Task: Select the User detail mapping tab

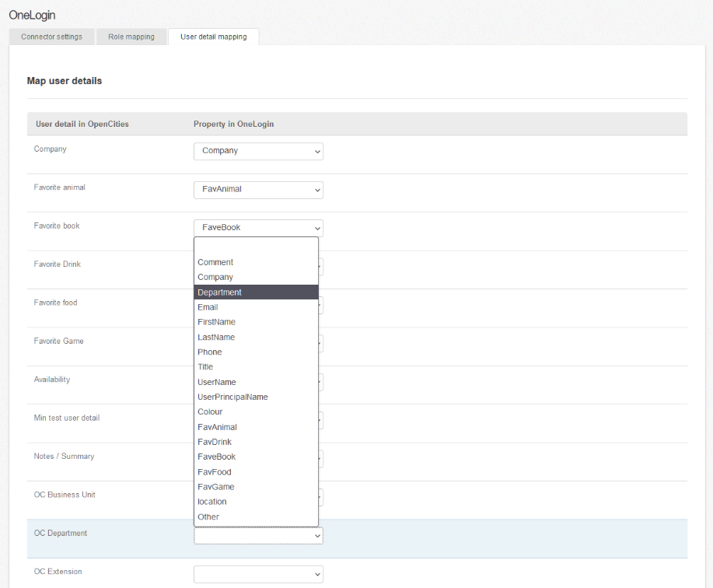Action: (213, 37)
